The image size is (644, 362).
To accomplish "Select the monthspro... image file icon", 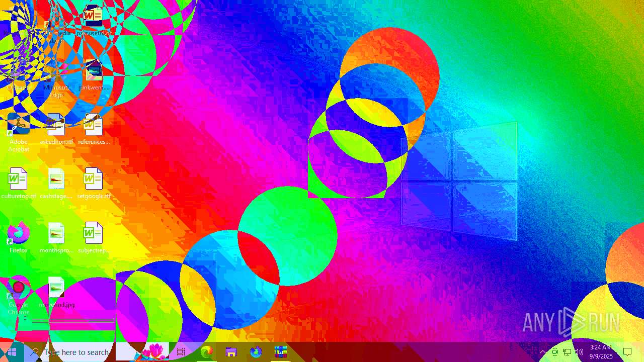I will [x=56, y=238].
